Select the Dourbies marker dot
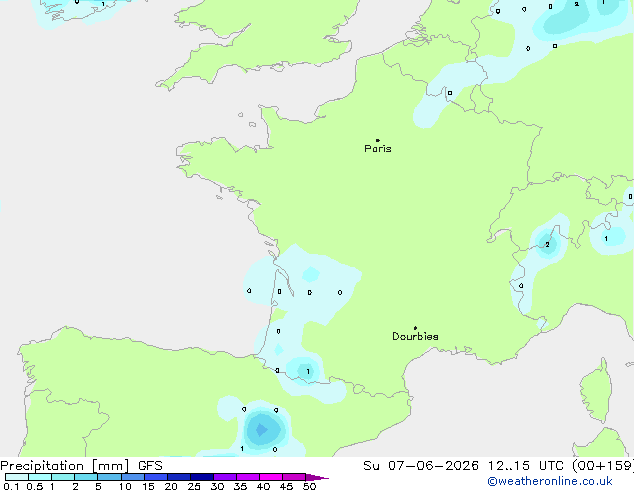 point(415,328)
